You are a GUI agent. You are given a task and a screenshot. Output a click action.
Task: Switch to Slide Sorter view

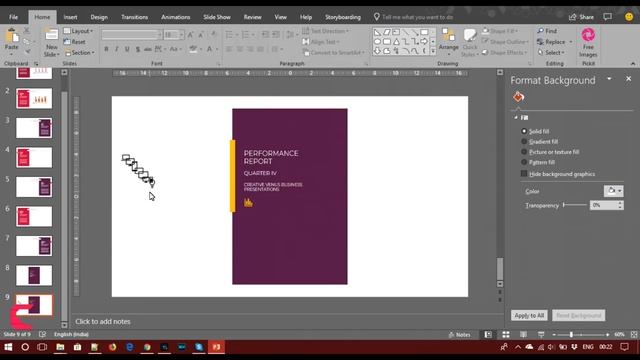[506, 335]
